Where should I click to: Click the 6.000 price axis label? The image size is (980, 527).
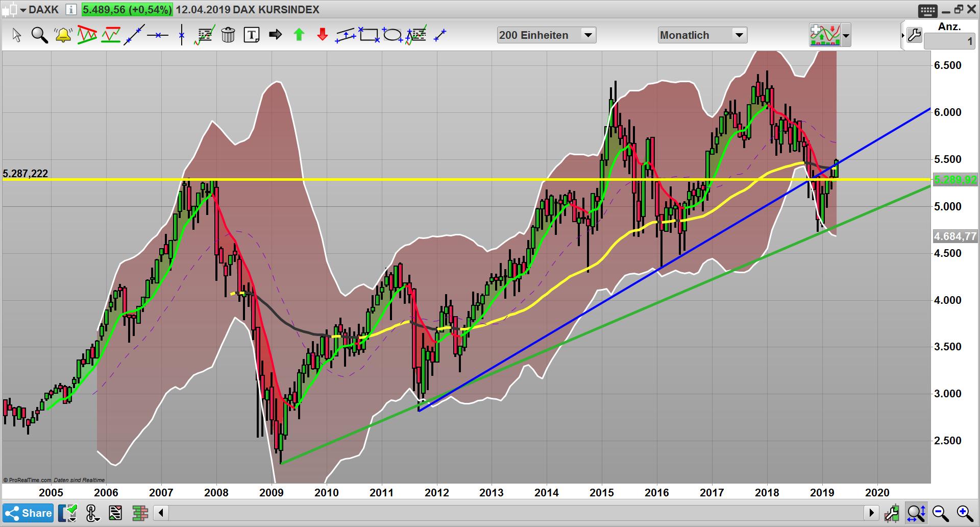[x=948, y=112]
